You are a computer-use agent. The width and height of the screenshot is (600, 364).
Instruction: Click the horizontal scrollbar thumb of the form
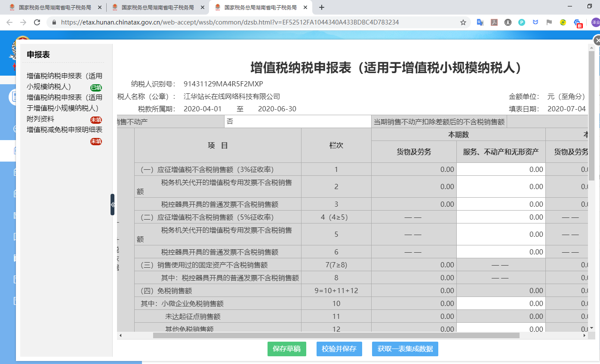pos(336,336)
